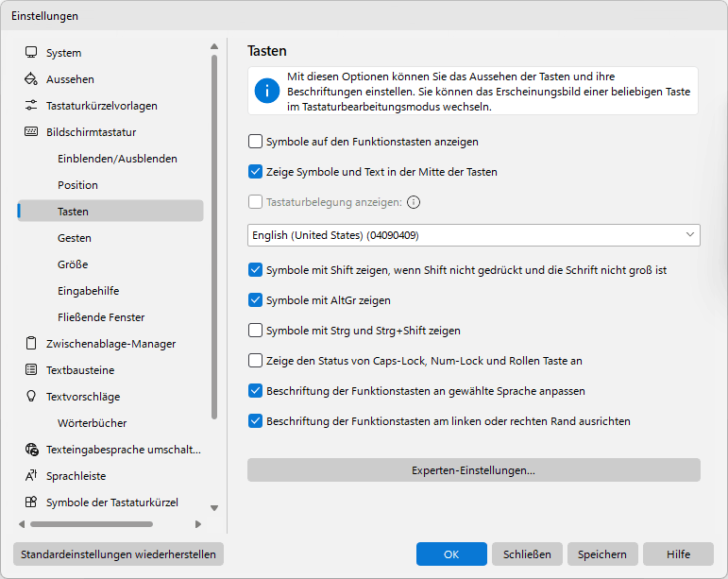Select the Tasten sidebar entry
This screenshot has width=728, height=579.
(110, 211)
